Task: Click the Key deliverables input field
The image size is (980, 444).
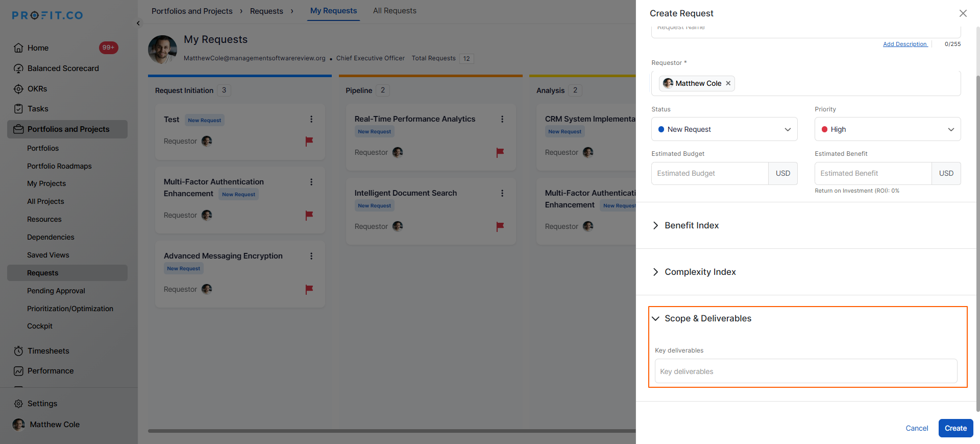Action: click(x=806, y=371)
